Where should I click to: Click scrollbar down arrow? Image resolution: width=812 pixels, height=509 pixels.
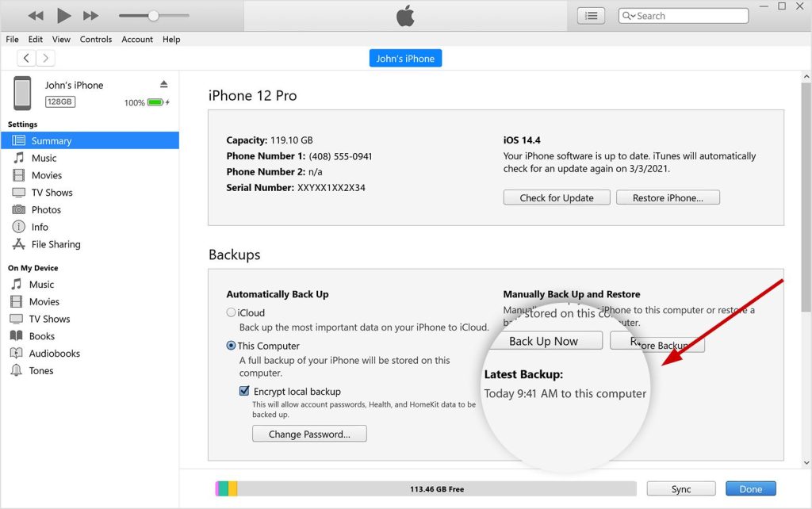pos(806,462)
